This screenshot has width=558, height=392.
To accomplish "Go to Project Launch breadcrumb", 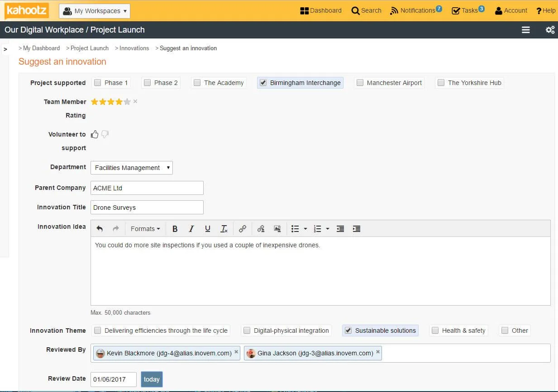I will coord(90,48).
